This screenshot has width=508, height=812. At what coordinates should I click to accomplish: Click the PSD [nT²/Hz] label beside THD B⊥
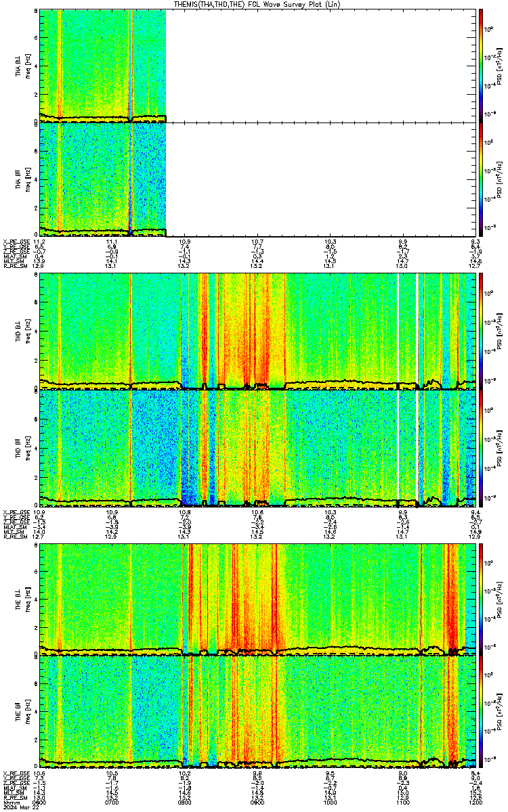(x=500, y=330)
